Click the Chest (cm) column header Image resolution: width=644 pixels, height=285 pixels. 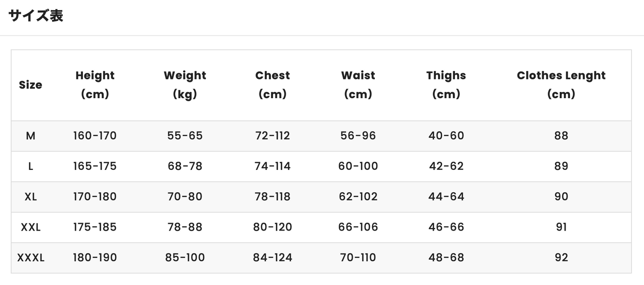[x=273, y=85]
